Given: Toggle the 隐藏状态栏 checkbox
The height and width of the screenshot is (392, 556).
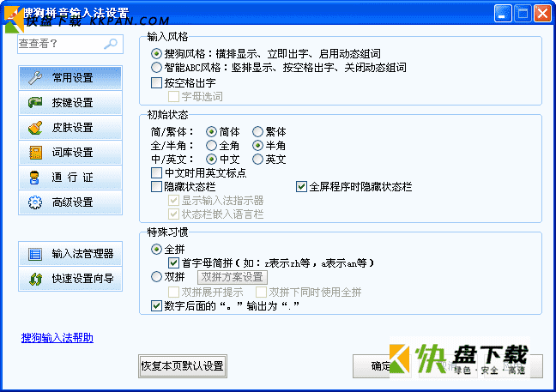Looking at the screenshot, I should pyautogui.click(x=156, y=187).
